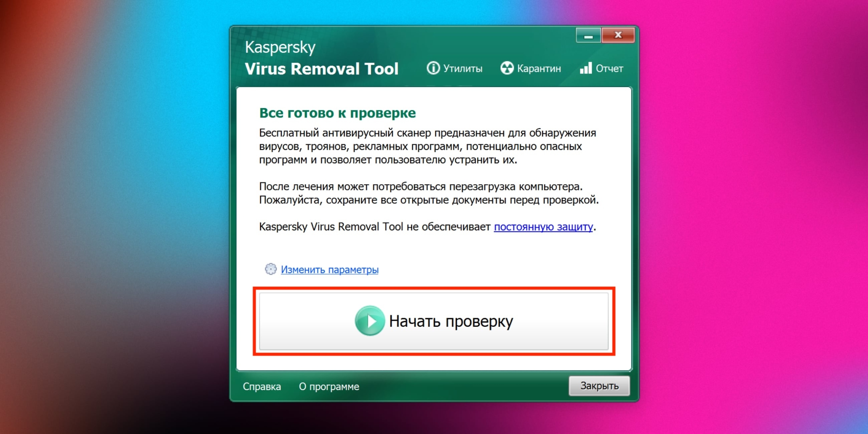The width and height of the screenshot is (868, 434).
Task: Click the Утилиты info icon
Action: pos(433,68)
